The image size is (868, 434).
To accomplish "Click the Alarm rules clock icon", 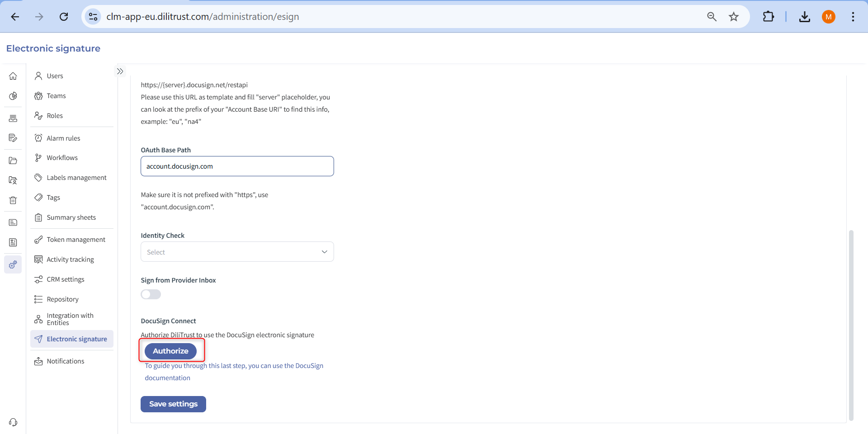I will (x=38, y=138).
